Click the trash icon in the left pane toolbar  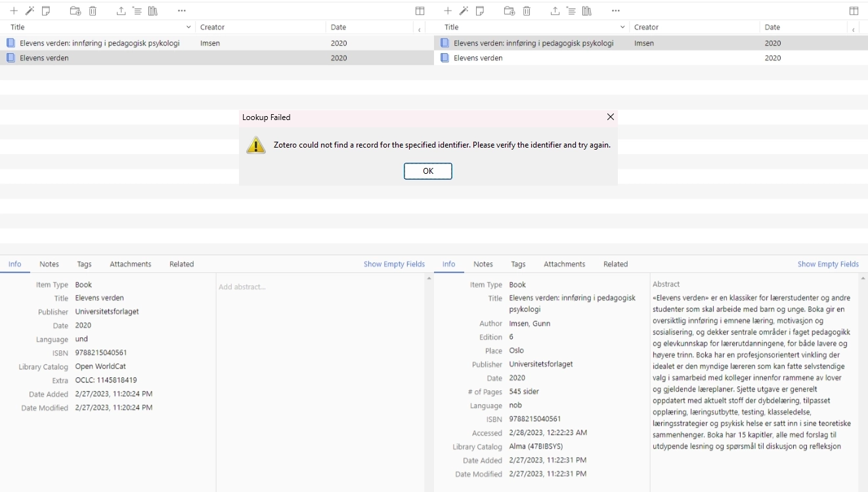93,11
